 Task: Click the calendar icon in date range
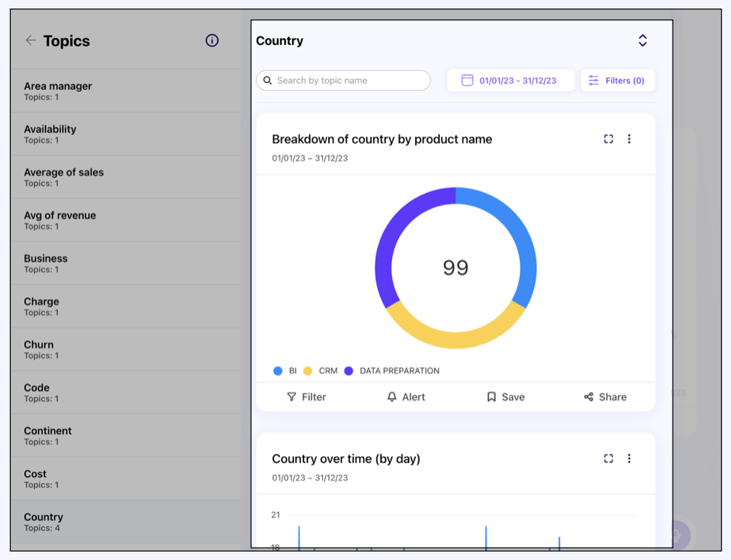pos(467,81)
